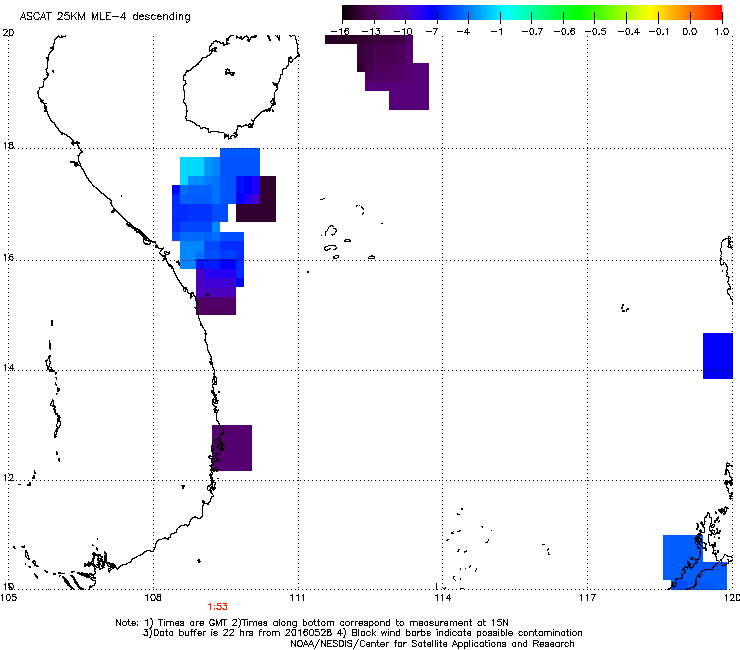Click the '-7' color scale label
Screen dimensions: 740x650
pos(432,32)
